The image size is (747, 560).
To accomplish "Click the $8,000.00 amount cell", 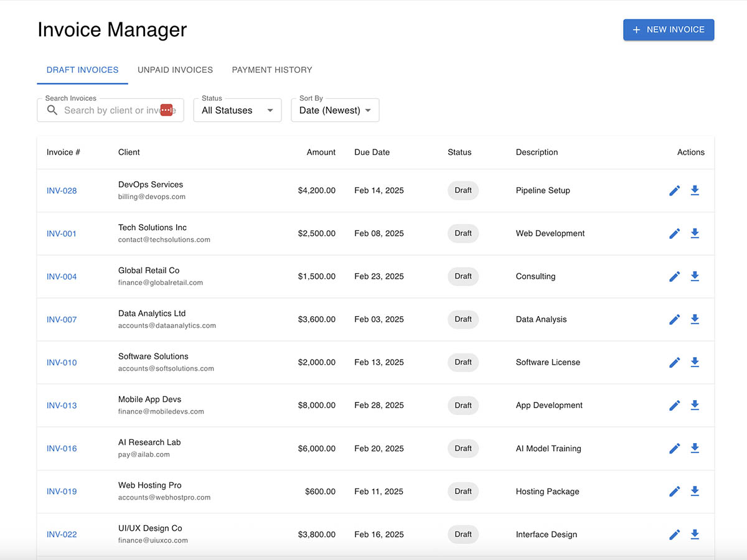I will click(x=317, y=405).
